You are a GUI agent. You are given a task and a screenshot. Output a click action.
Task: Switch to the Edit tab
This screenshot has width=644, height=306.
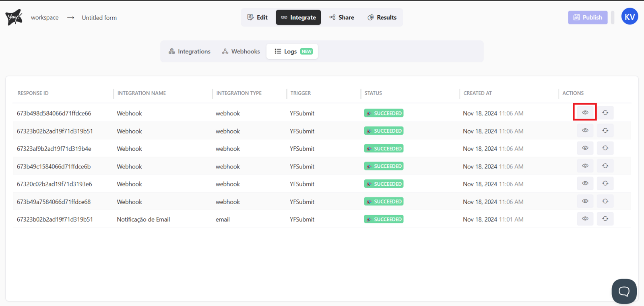coord(258,17)
